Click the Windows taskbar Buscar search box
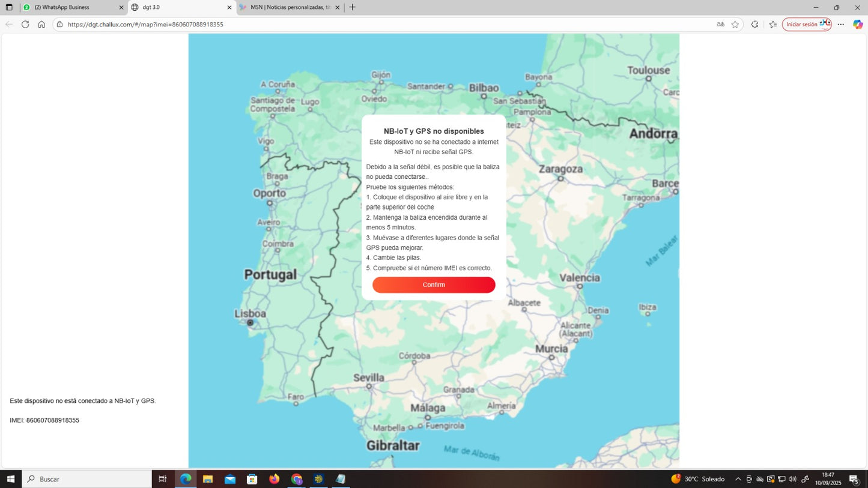 (87, 479)
